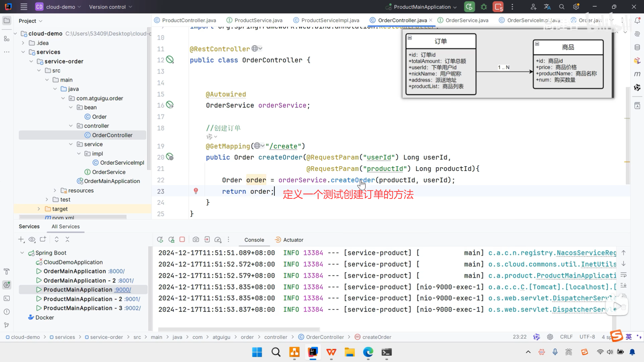
Task: Open the IDE settings gear icon
Action: (576, 7)
